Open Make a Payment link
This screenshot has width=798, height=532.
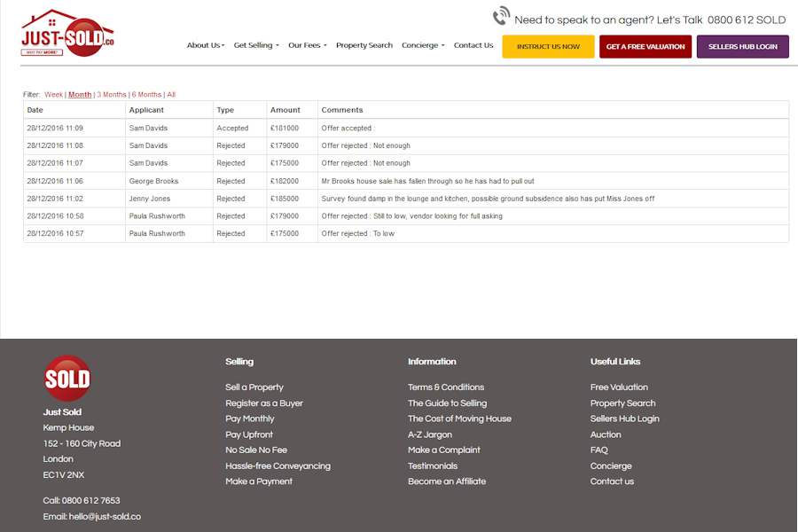click(x=259, y=481)
